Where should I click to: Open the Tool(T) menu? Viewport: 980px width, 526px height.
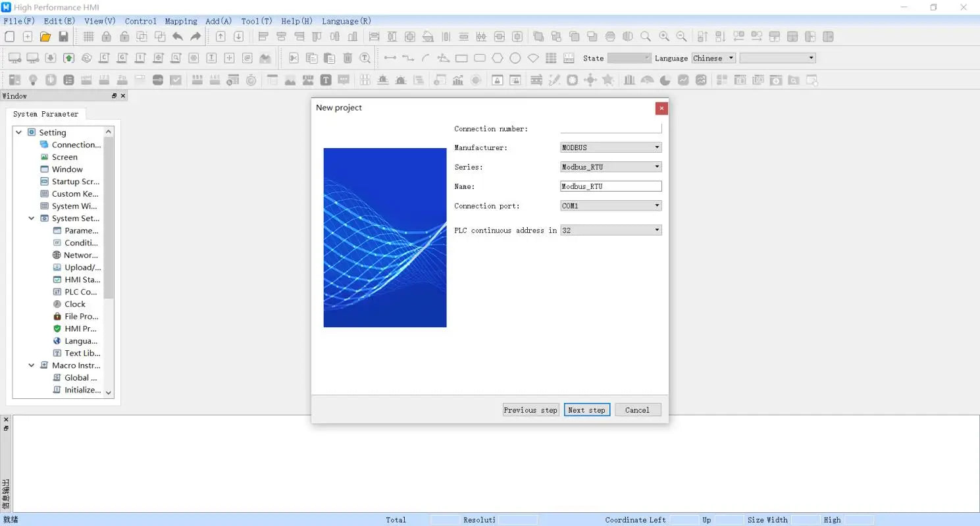[256, 21]
